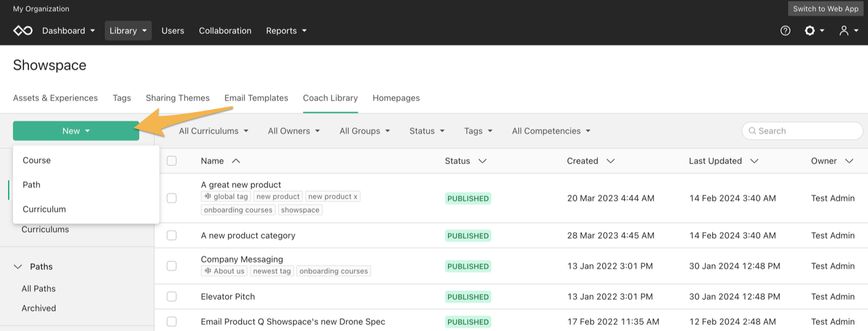Click onboarding courses tag on first row
The image size is (868, 331).
238,210
